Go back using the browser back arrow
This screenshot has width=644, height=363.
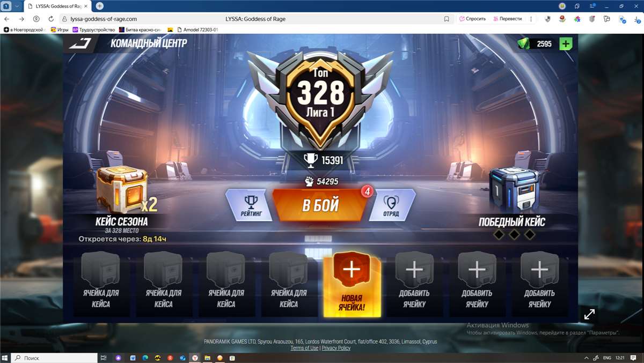pos(6,19)
